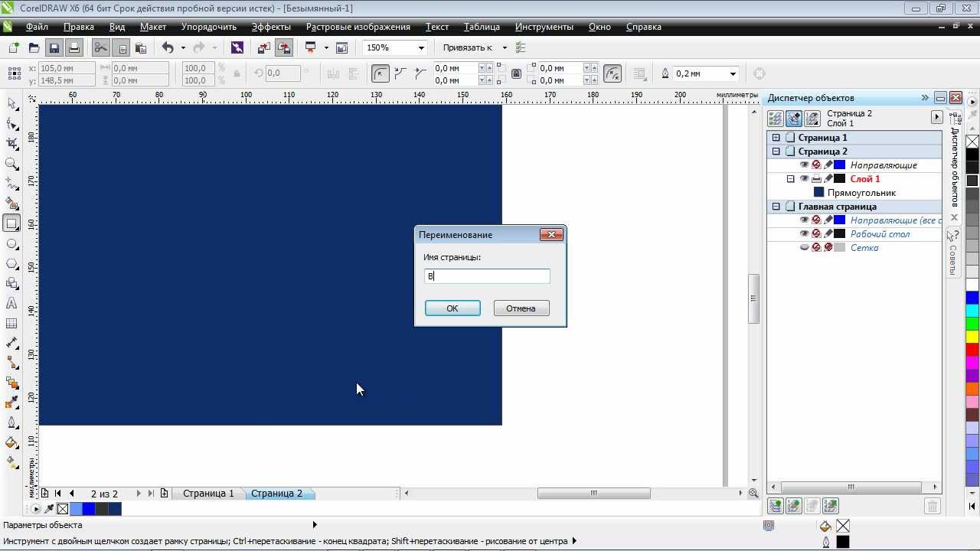Screen dimensions: 980x551
Task: Go to the first page navigation button
Action: (57, 494)
